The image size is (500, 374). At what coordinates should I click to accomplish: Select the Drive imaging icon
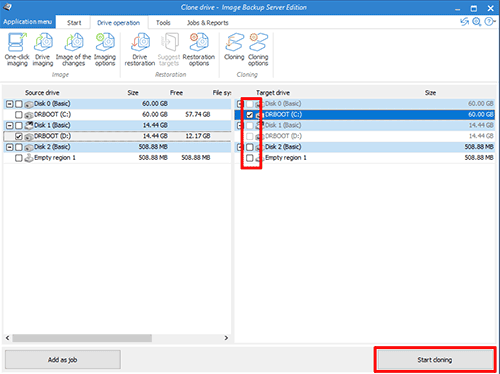(x=43, y=49)
